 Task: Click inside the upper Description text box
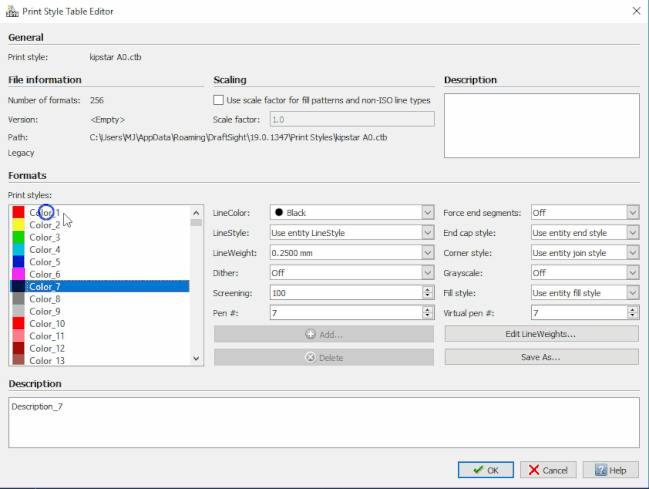pyautogui.click(x=542, y=125)
